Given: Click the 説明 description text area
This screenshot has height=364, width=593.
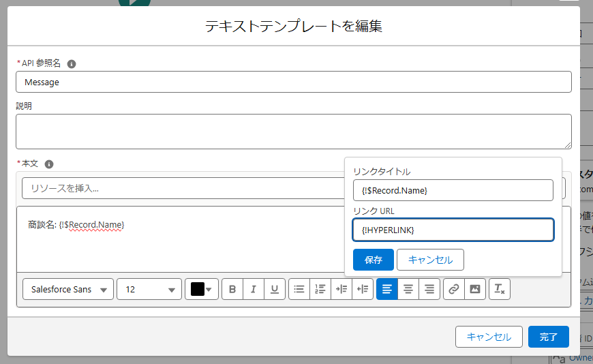Looking at the screenshot, I should pyautogui.click(x=294, y=132).
